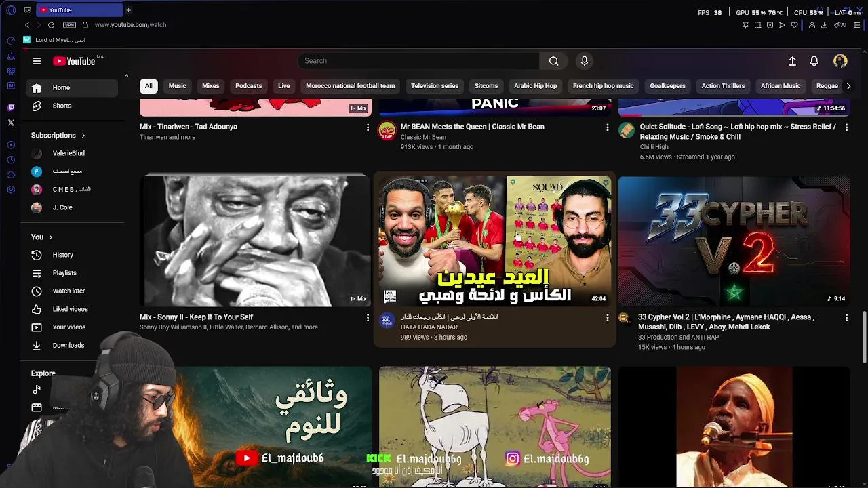
Task: Select the African Music chip
Action: [x=781, y=86]
